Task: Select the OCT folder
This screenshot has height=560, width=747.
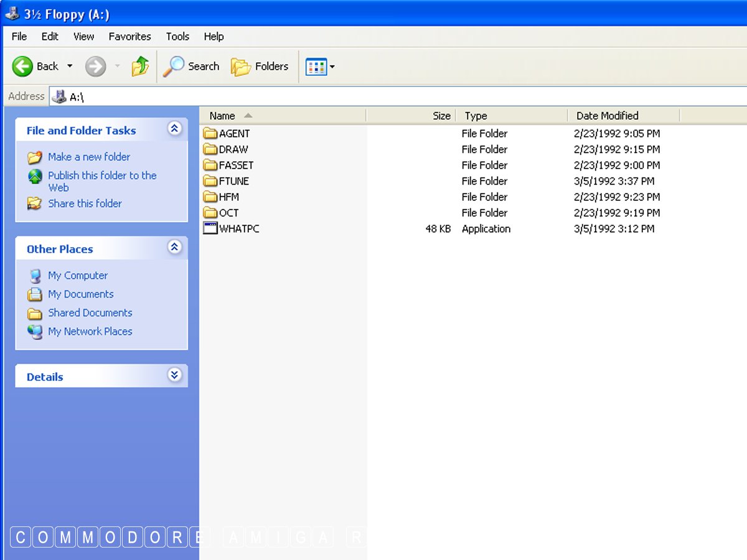Action: tap(228, 213)
